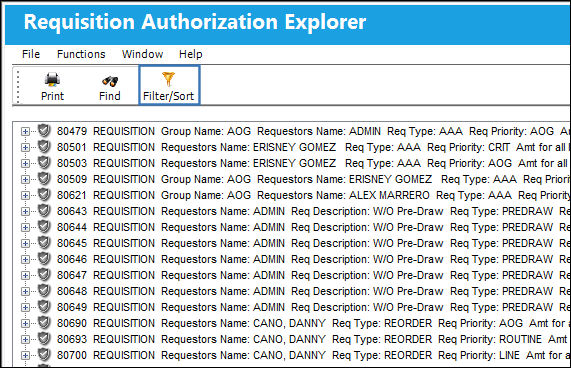Click shield icon of requisition 80648

point(44,290)
